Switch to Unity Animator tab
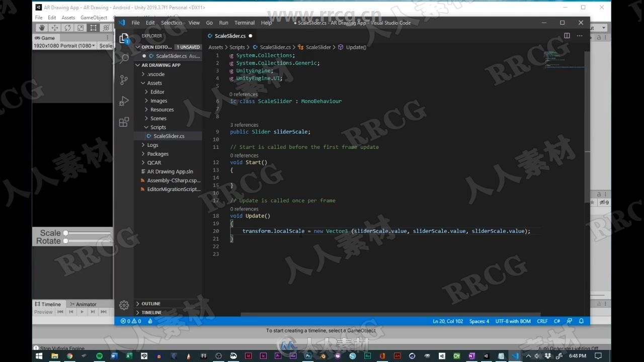The width and height of the screenshot is (644, 362). 83,304
